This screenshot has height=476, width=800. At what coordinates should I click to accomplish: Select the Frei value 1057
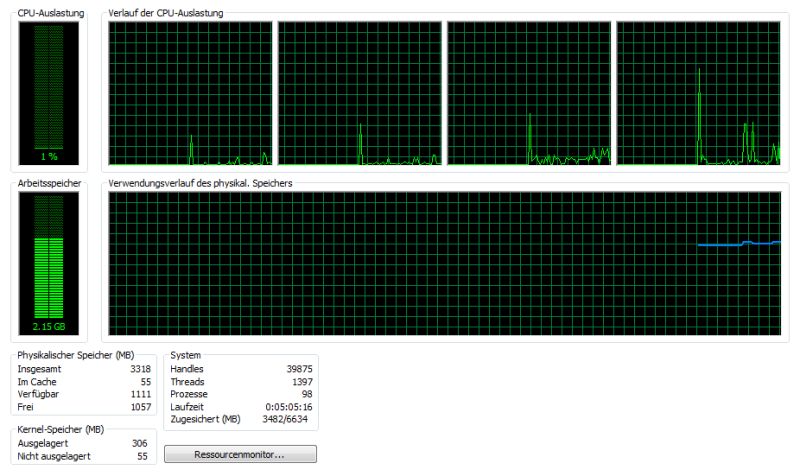(x=141, y=407)
